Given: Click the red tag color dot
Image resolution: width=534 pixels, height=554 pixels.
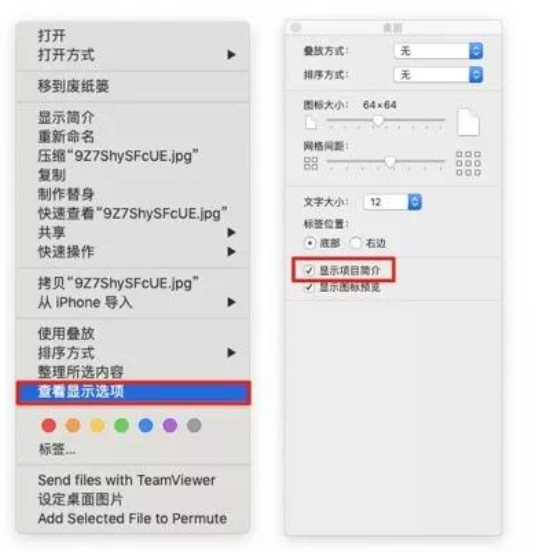Looking at the screenshot, I should (49, 425).
